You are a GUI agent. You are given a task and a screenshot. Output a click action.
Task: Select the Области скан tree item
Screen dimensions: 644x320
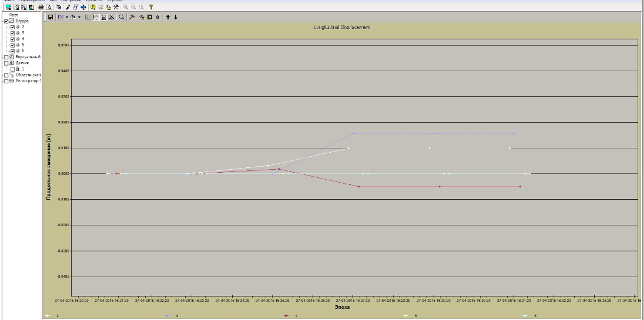28,75
